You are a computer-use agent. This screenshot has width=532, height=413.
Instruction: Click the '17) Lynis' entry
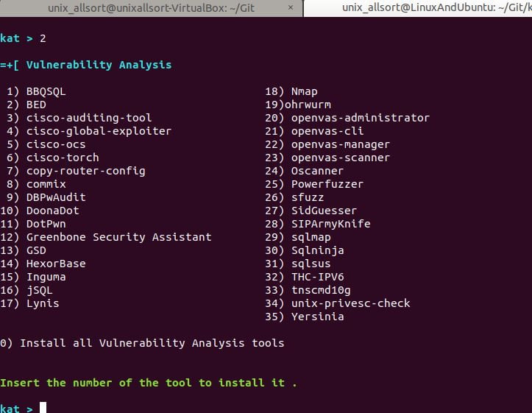coord(29,303)
